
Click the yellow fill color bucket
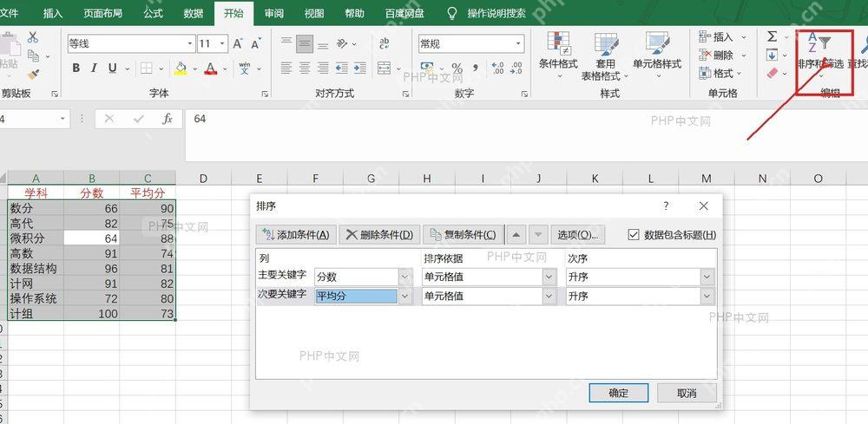coord(181,68)
